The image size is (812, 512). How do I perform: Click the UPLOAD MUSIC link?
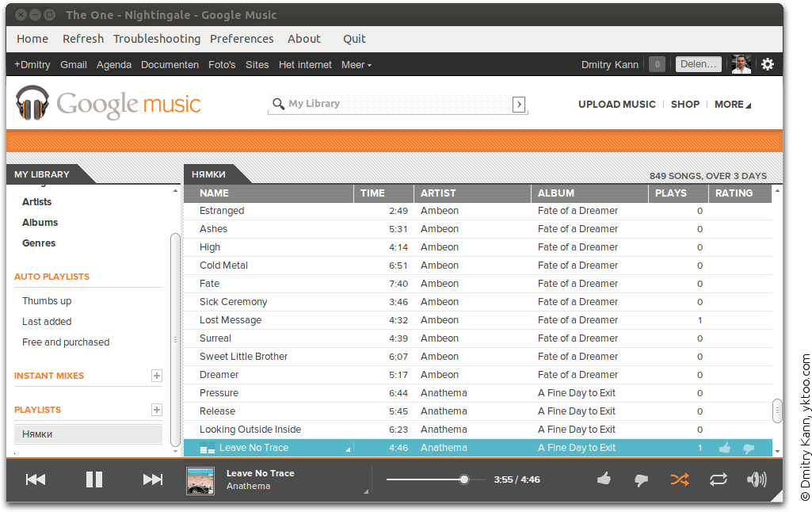coord(617,104)
